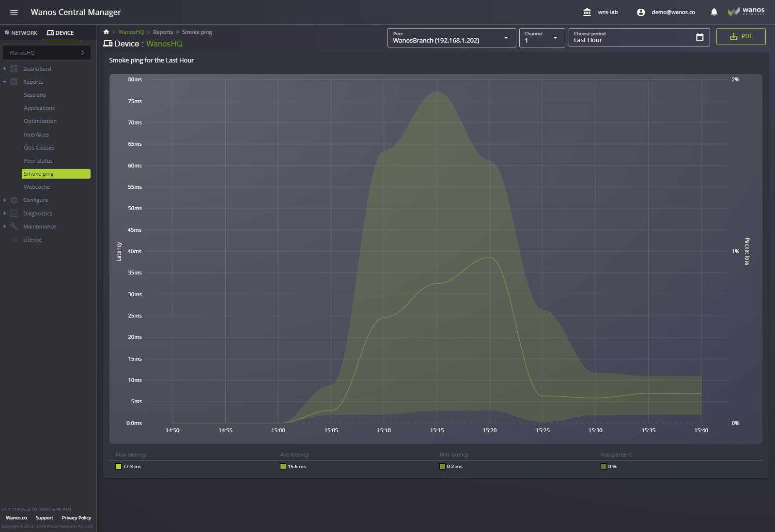
Task: Expand the Configure tree arrow
Action: tap(5, 200)
